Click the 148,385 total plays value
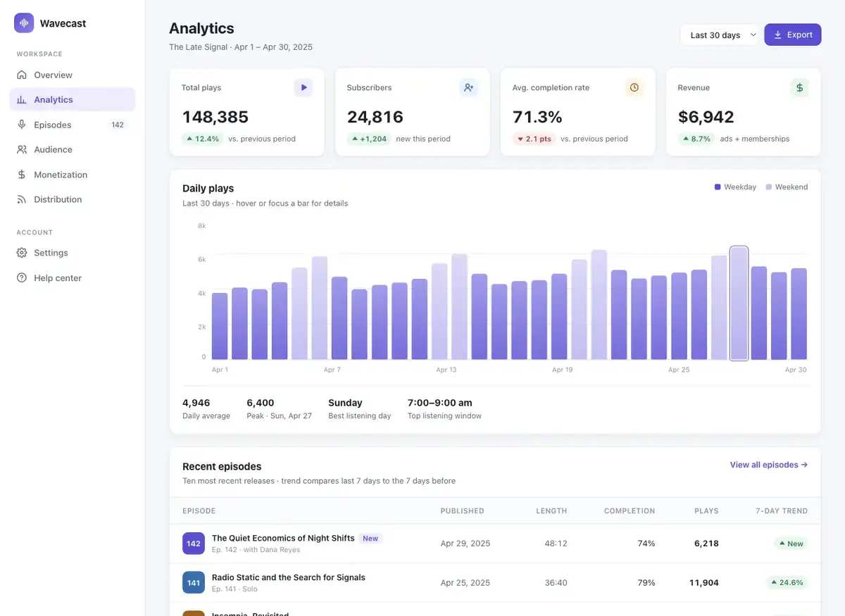 pyautogui.click(x=215, y=117)
